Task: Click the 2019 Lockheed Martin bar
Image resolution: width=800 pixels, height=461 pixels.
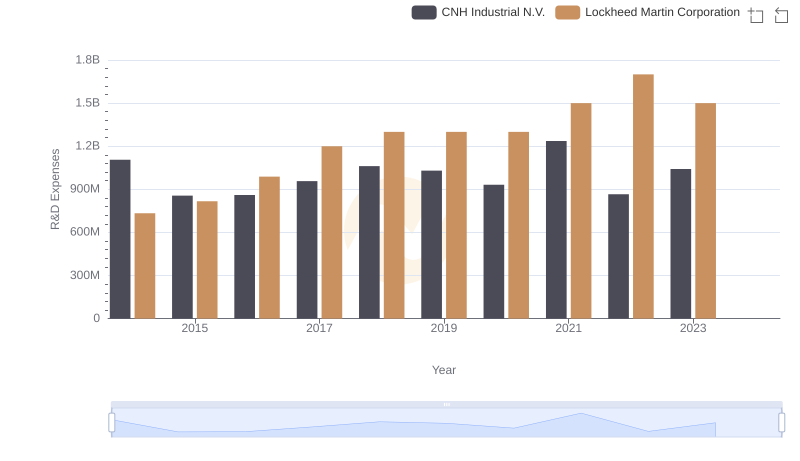Action: (x=456, y=225)
